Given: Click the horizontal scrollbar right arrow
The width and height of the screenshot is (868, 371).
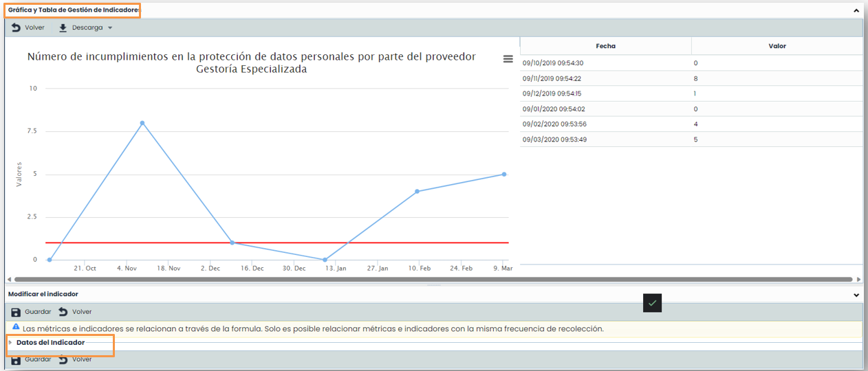Looking at the screenshot, I should pyautogui.click(x=858, y=280).
